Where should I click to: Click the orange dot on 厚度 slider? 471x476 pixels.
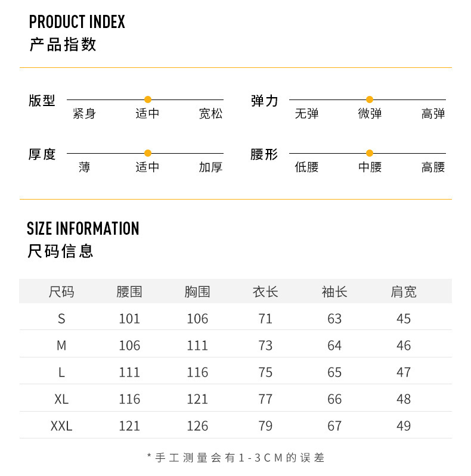pyautogui.click(x=148, y=153)
